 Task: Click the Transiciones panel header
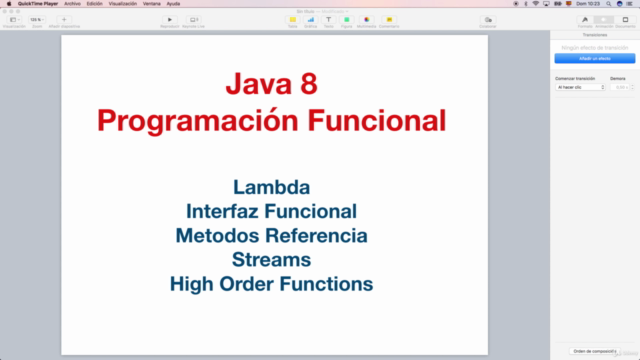(595, 35)
